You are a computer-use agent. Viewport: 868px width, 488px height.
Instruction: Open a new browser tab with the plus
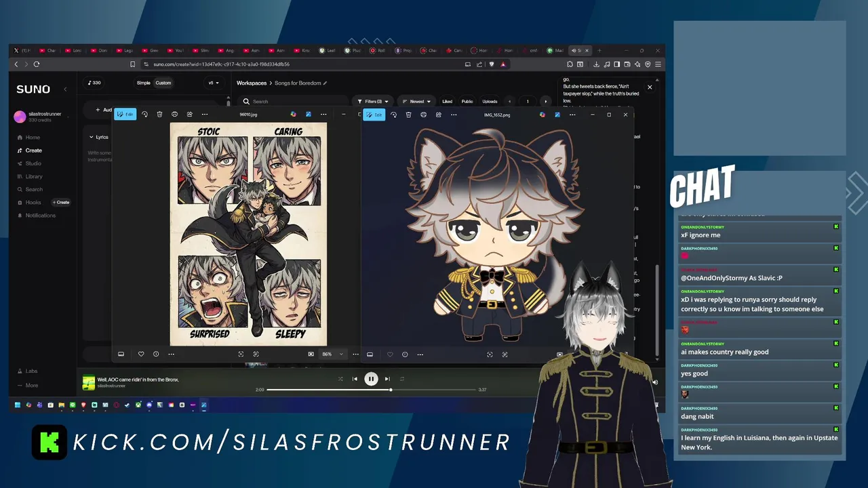599,50
